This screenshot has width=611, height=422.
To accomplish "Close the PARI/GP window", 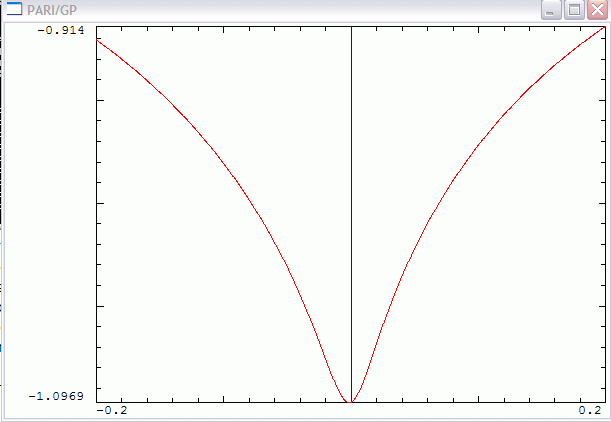I will [x=597, y=10].
